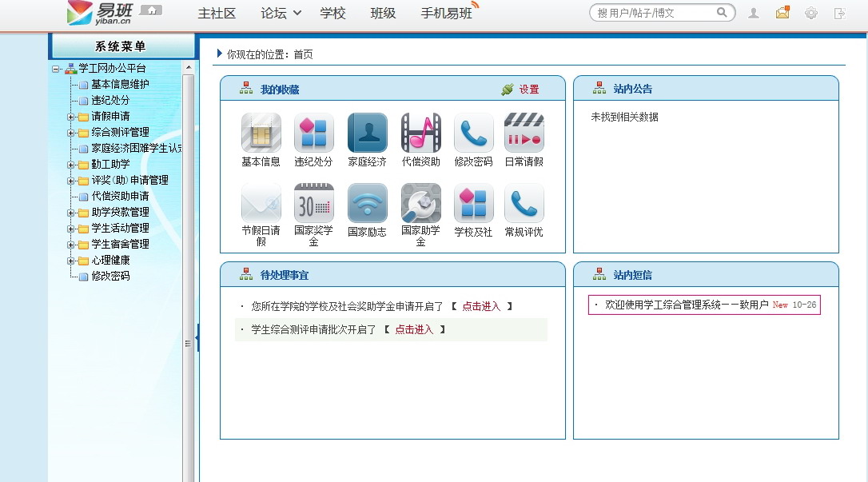The height and width of the screenshot is (482, 868).
Task: Click the 家庭经济 person icon
Action: pos(367,133)
